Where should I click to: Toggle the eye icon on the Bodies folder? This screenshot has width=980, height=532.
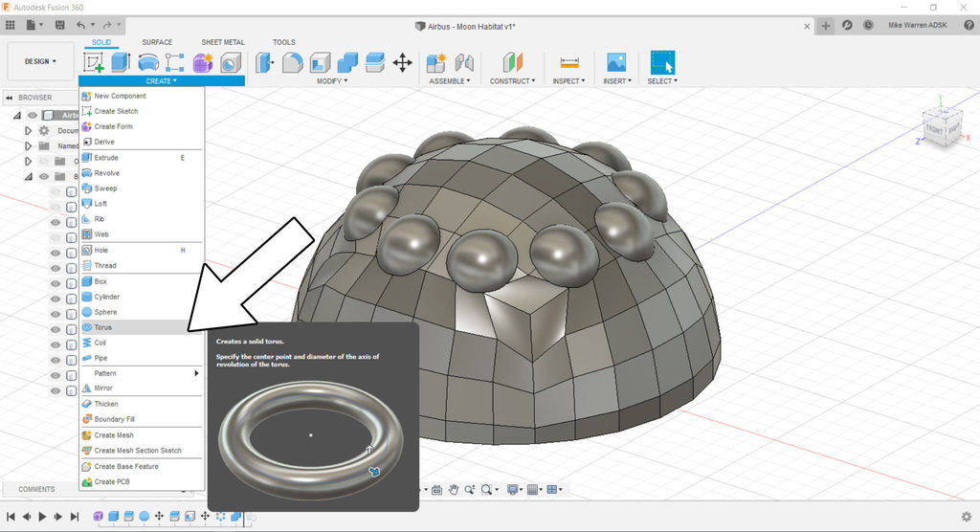coord(43,176)
